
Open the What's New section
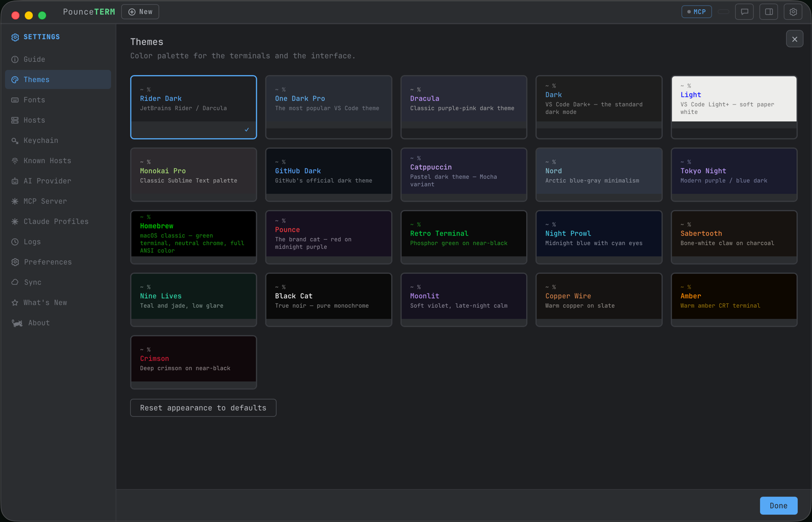pyautogui.click(x=58, y=303)
